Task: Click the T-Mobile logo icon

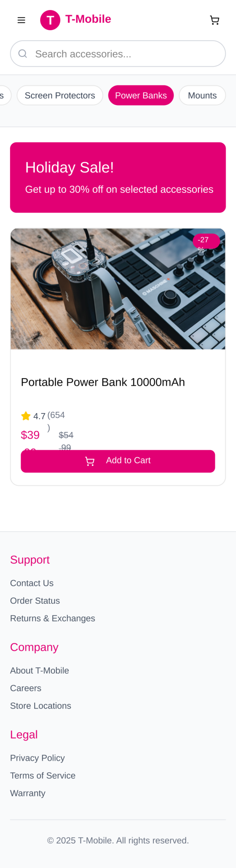Action: [50, 20]
